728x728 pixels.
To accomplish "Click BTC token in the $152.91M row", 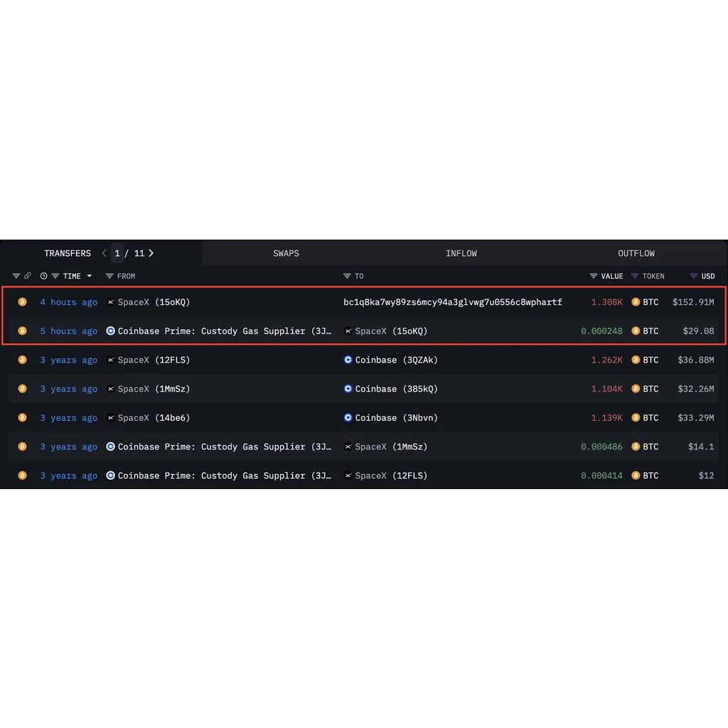I will point(646,301).
